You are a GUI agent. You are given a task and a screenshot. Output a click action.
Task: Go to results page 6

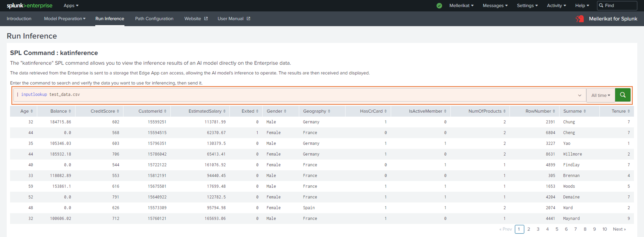(566, 229)
